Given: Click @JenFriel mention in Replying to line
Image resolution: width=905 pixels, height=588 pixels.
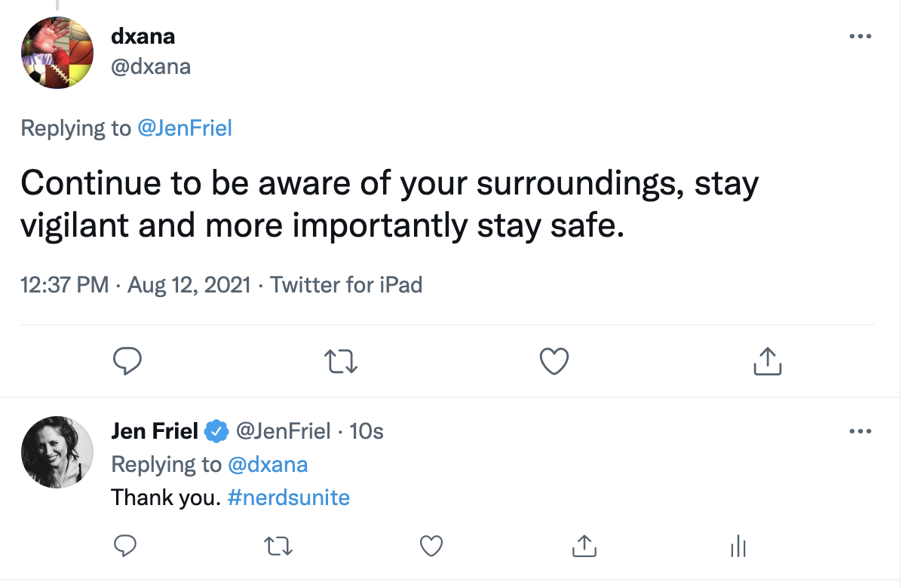Looking at the screenshot, I should pos(184,128).
